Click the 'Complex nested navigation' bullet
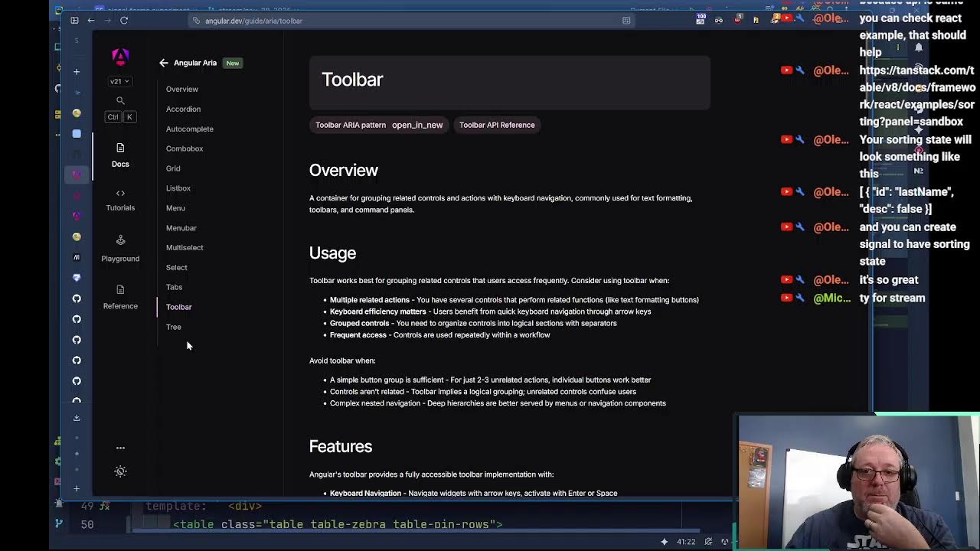 [498, 403]
